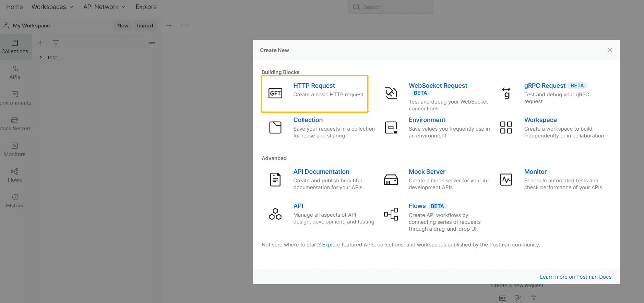Click the WebSocket Request icon
Viewport: 644px width, 303px height.
391,93
